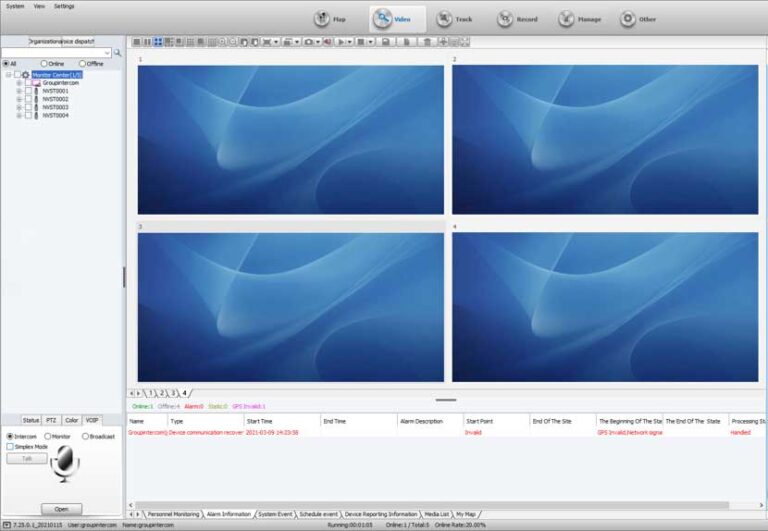Enable the Simplex Mode checkbox

[10, 447]
